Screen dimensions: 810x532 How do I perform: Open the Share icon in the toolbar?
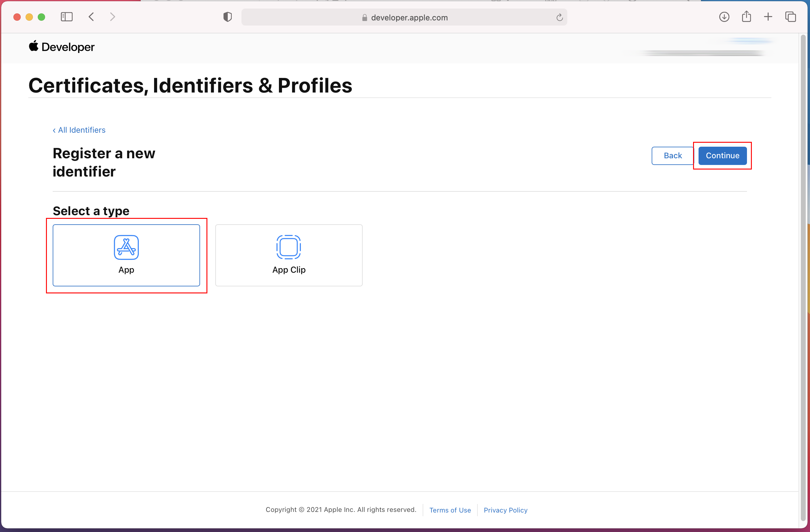click(746, 17)
